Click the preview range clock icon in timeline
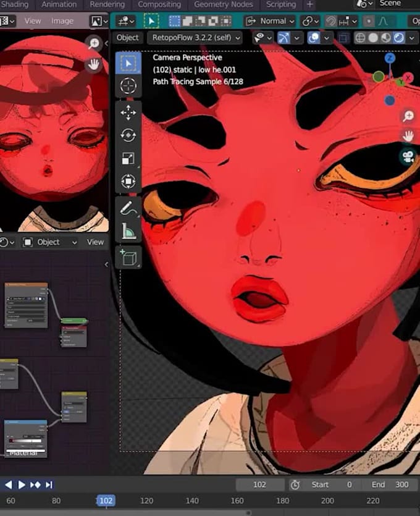The width and height of the screenshot is (420, 516). (295, 484)
